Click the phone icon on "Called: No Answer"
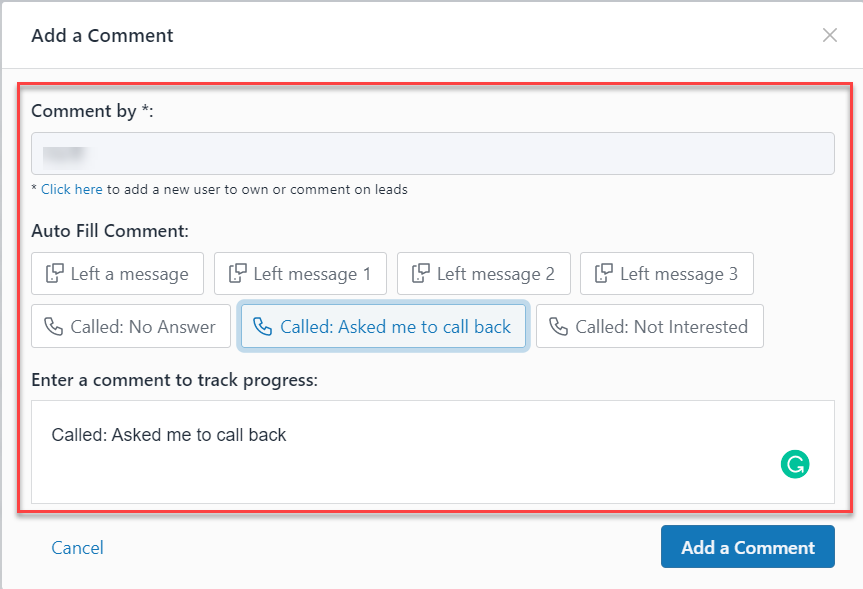The width and height of the screenshot is (863, 589). [55, 326]
